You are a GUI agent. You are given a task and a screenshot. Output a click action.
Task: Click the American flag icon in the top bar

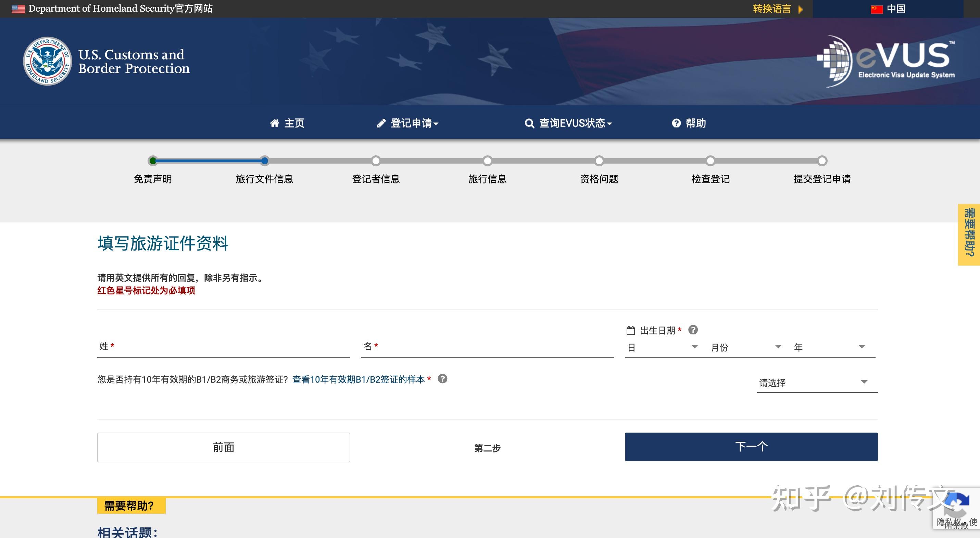[17, 8]
